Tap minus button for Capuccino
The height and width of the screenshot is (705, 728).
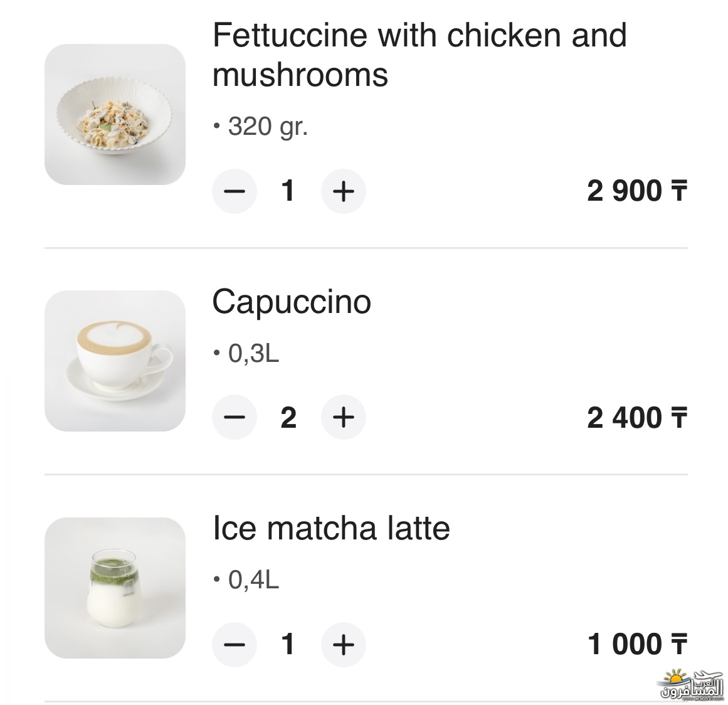(x=235, y=417)
